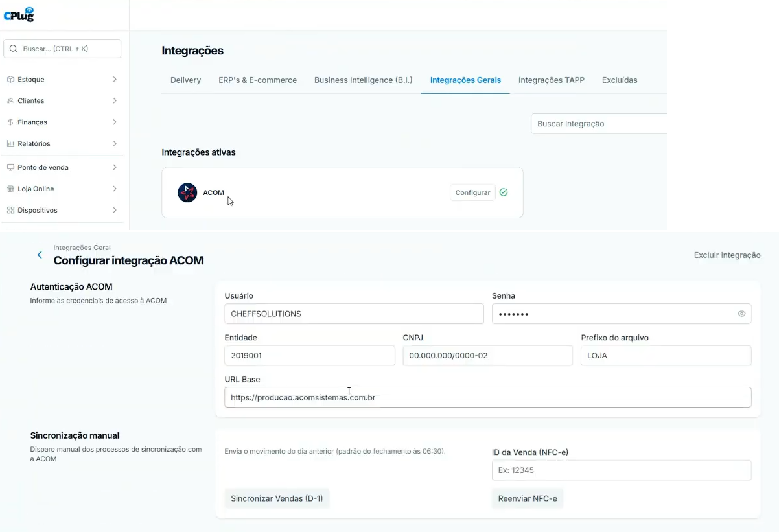Click the Reenviar NFC-e button

528,498
